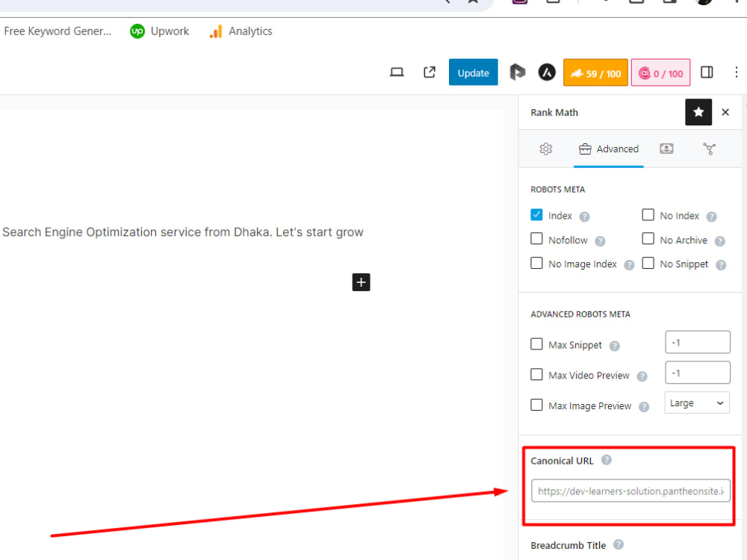
Task: Switch to the Social tab icon
Action: [710, 149]
